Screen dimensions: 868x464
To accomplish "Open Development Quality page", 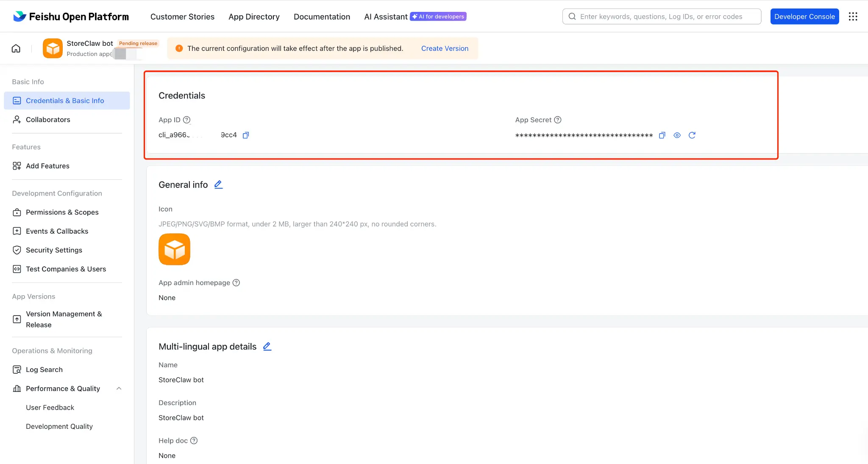I will coord(59,427).
